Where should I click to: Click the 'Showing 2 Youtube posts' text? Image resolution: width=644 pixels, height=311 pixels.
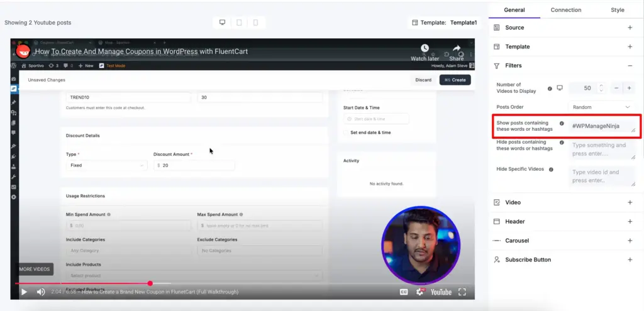coord(38,23)
